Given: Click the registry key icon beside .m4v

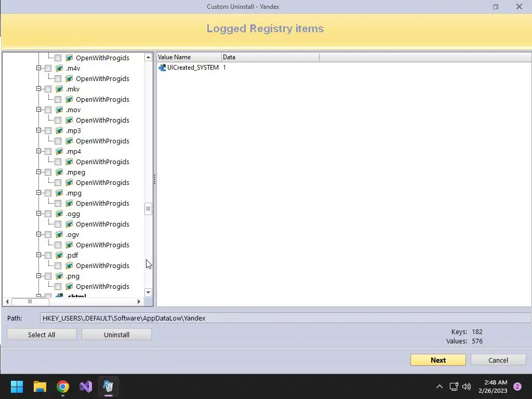Looking at the screenshot, I should pos(59,68).
